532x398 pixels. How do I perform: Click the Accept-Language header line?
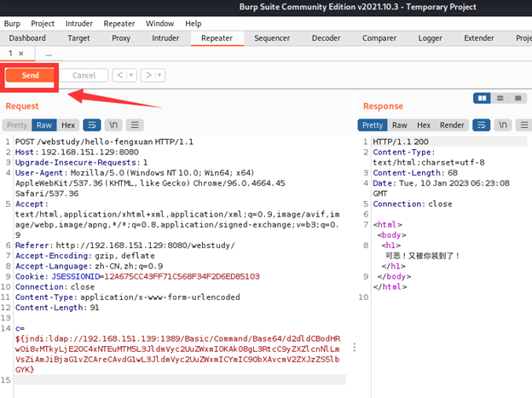click(x=89, y=267)
